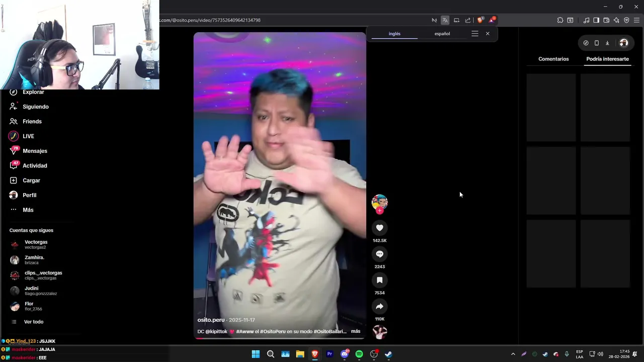Expand the system tray hidden icons chevron
The width and height of the screenshot is (644, 362).
(x=513, y=354)
